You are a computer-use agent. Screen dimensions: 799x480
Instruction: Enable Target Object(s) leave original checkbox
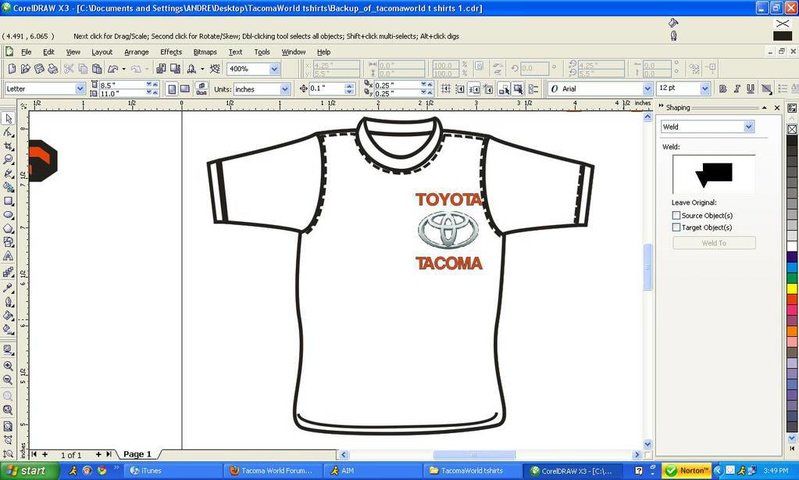(x=676, y=227)
